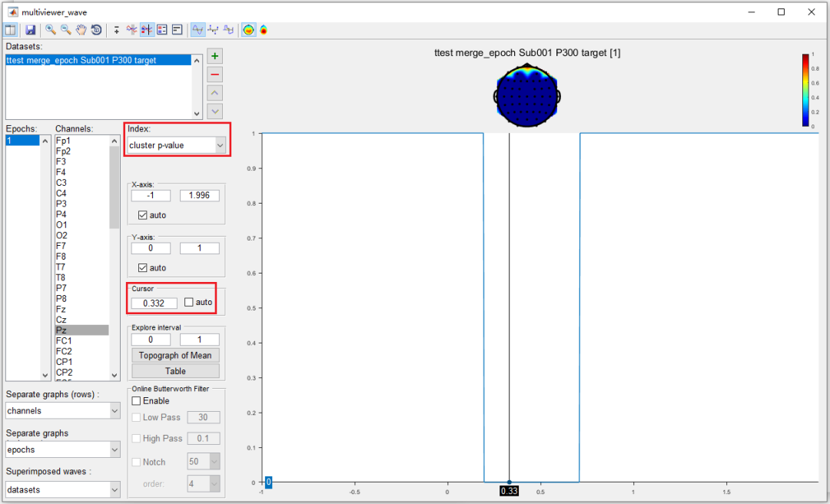The width and height of the screenshot is (830, 504).
Task: Select the smooth line wave style icon
Action: [198, 30]
